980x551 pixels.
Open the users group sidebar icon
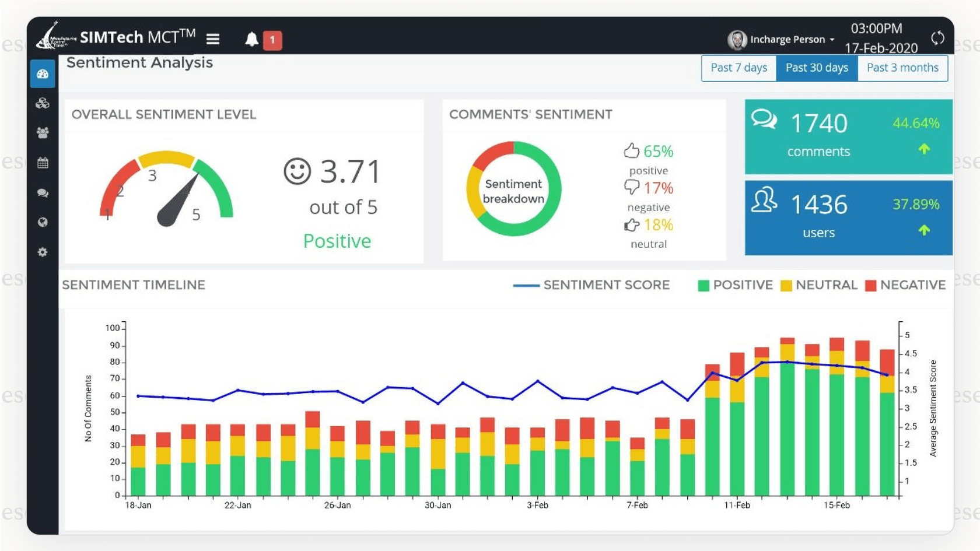pos(42,133)
